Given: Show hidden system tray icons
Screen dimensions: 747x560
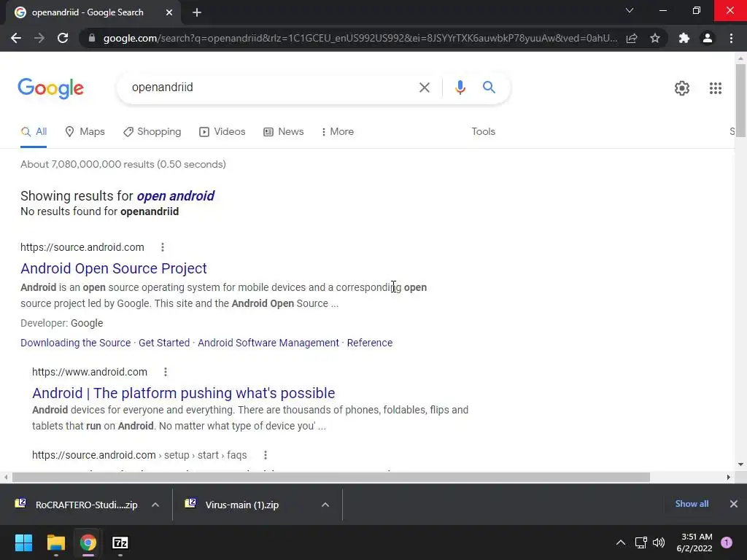Looking at the screenshot, I should 620,542.
